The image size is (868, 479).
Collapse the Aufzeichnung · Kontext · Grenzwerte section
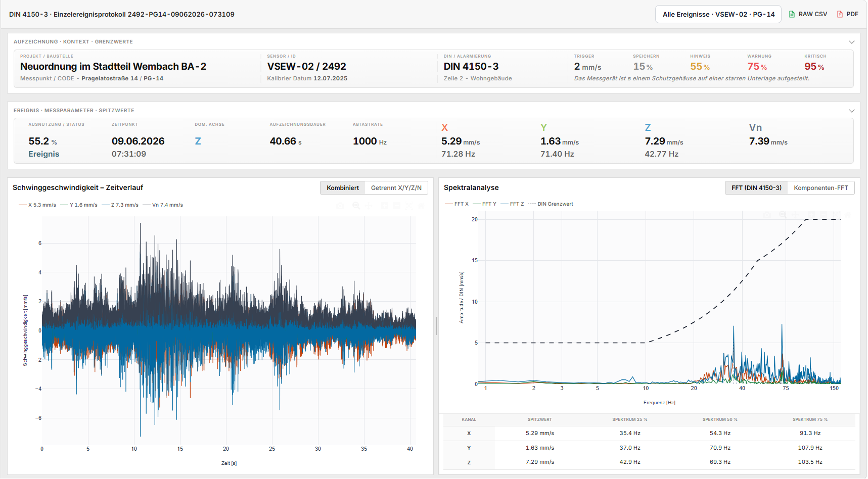[852, 42]
